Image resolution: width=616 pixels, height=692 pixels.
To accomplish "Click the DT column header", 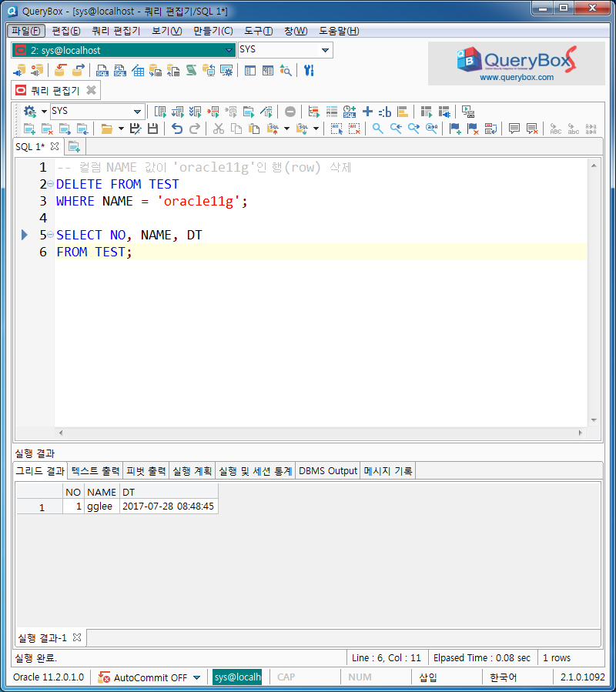I will click(x=169, y=492).
